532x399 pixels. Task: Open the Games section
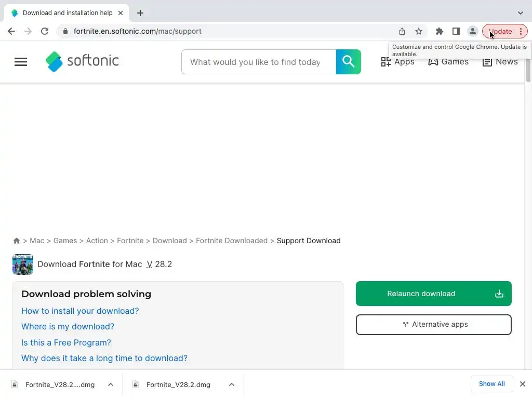click(448, 62)
